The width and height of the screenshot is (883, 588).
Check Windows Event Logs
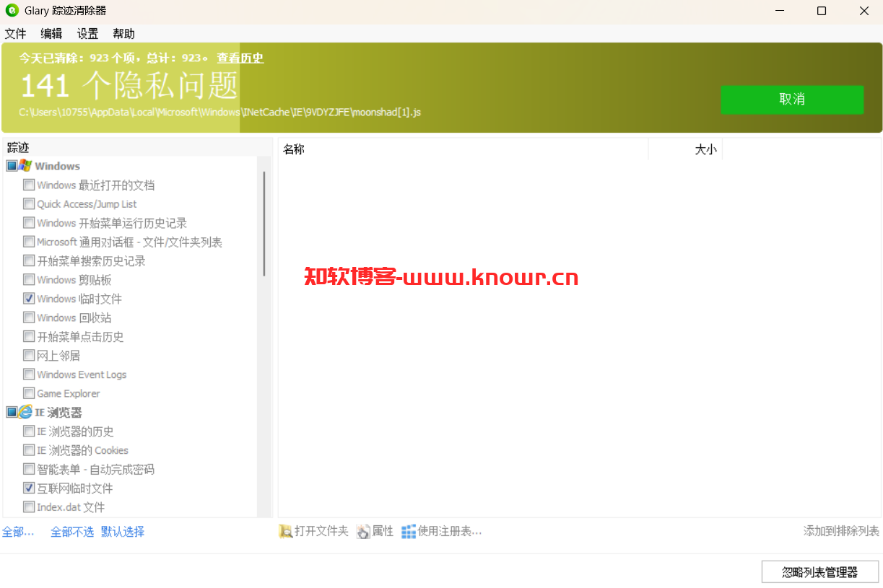click(29, 374)
